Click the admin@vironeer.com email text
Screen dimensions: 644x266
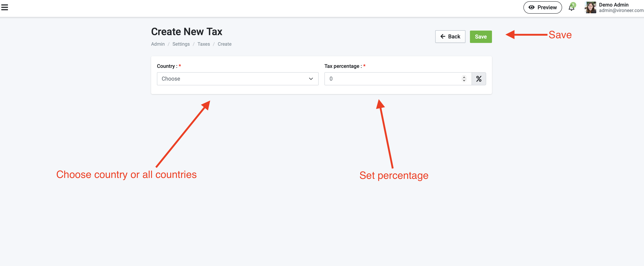[621, 11]
